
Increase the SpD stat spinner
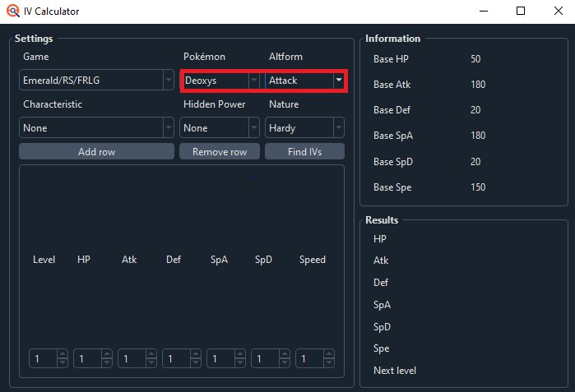284,354
